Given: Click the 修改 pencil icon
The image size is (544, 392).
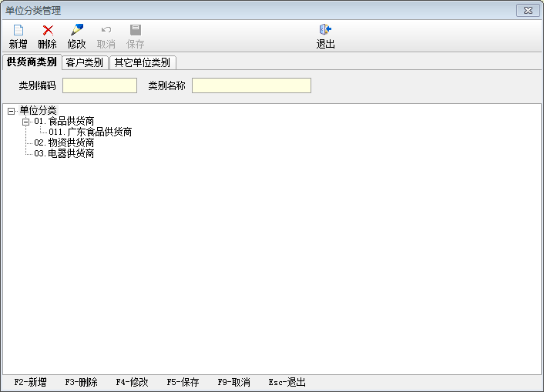Looking at the screenshot, I should [77, 30].
